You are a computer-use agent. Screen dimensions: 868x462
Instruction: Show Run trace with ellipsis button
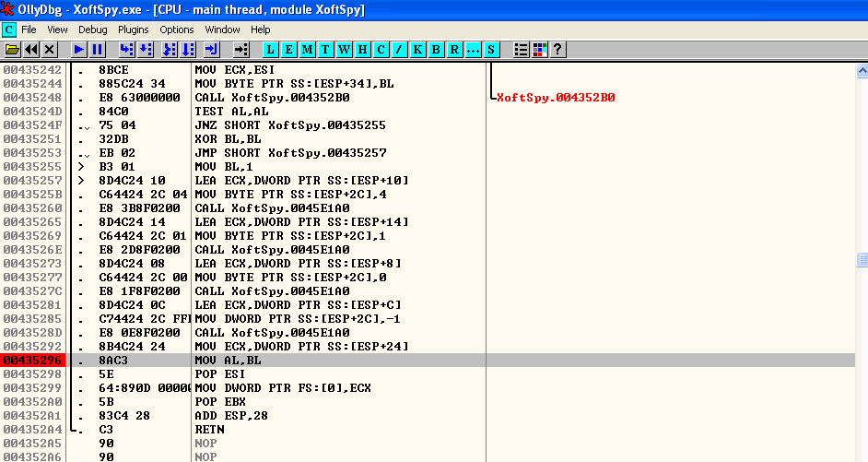[473, 49]
